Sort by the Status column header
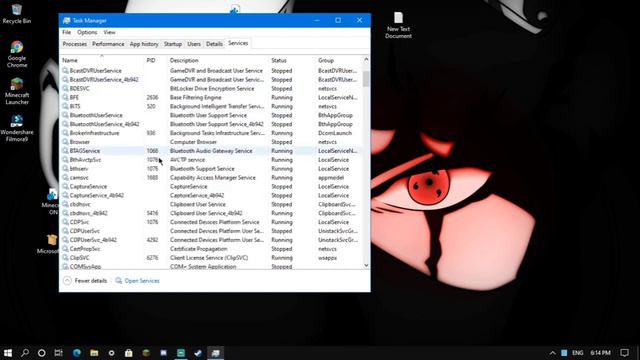Image resolution: width=640 pixels, height=360 pixels. click(292, 60)
